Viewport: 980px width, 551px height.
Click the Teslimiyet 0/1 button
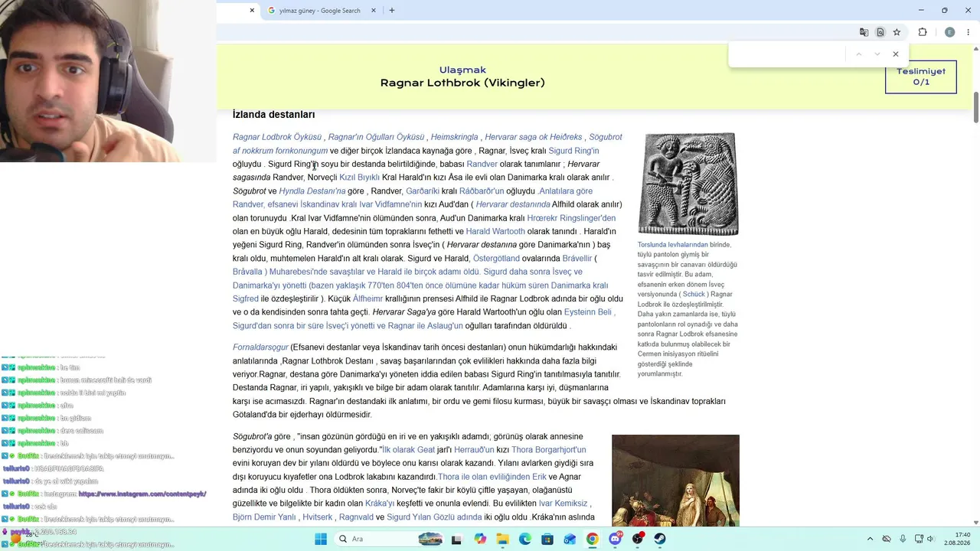point(920,77)
